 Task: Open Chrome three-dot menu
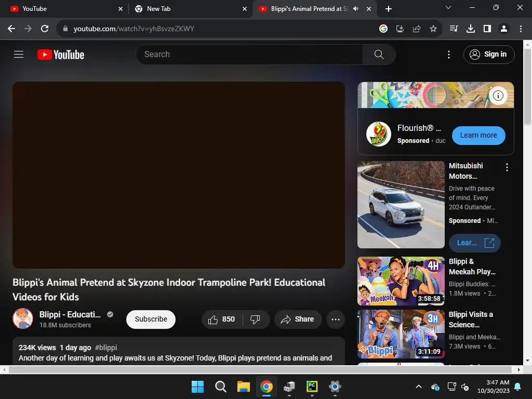point(521,29)
